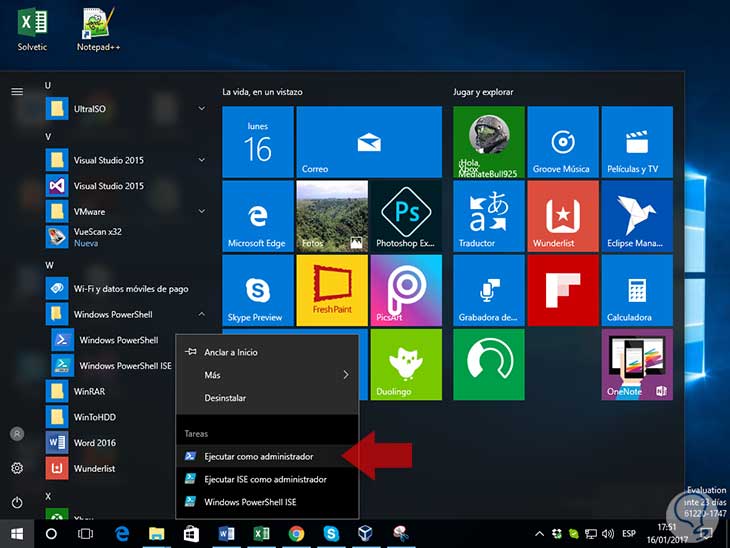Show hidden system tray icons
This screenshot has width=730, height=548.
click(x=540, y=534)
